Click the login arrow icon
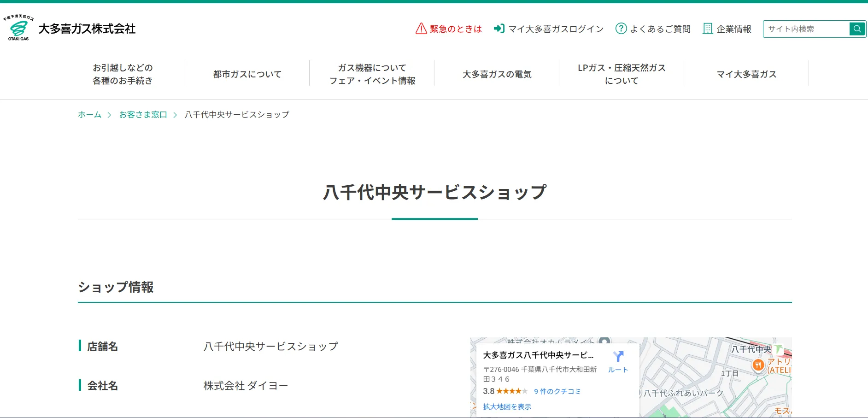Image resolution: width=868 pixels, height=418 pixels. coord(499,29)
